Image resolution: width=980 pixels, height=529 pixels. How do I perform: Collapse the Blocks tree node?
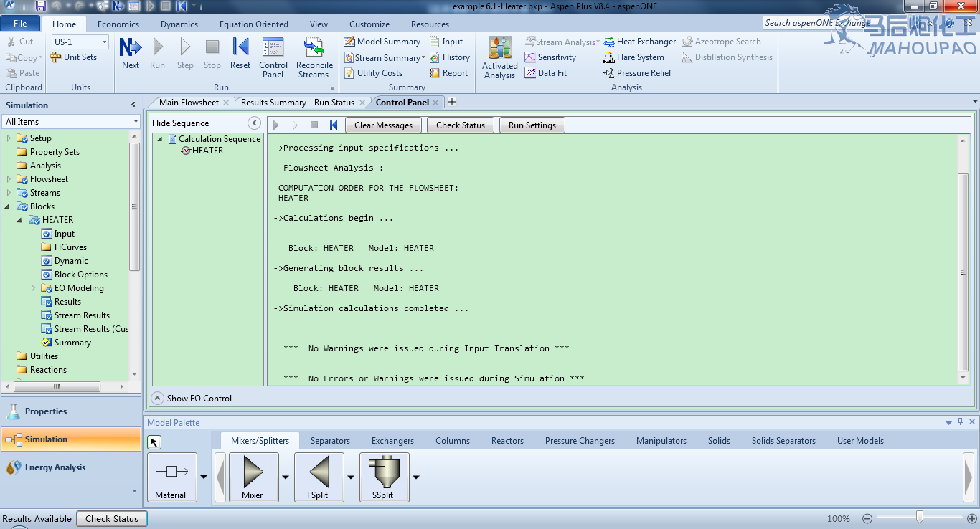pos(9,206)
